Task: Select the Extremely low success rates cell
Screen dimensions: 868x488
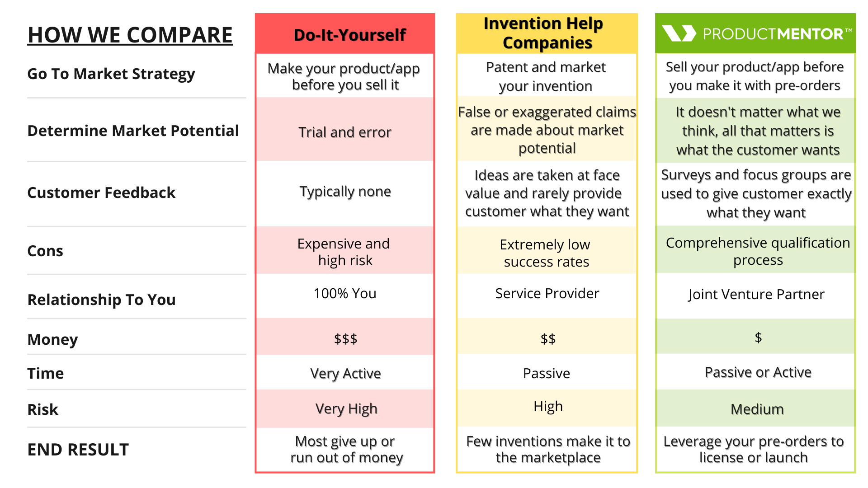Action: (546, 253)
